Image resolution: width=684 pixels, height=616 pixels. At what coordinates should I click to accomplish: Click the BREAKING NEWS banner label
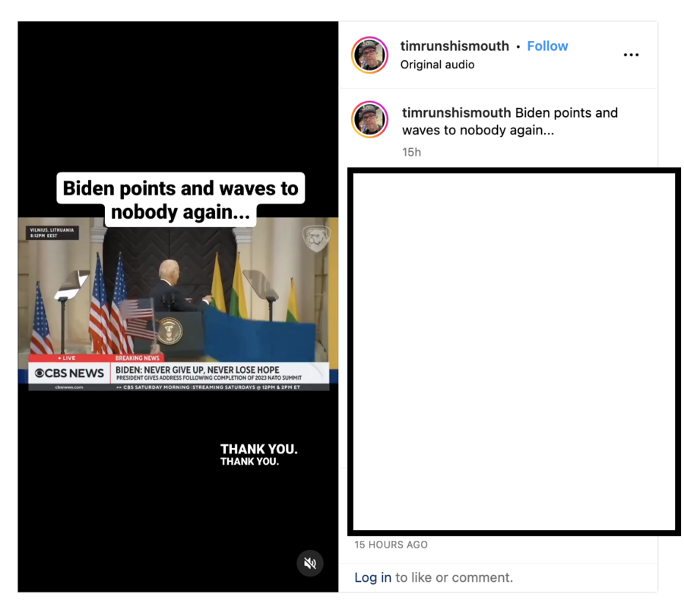[138, 358]
